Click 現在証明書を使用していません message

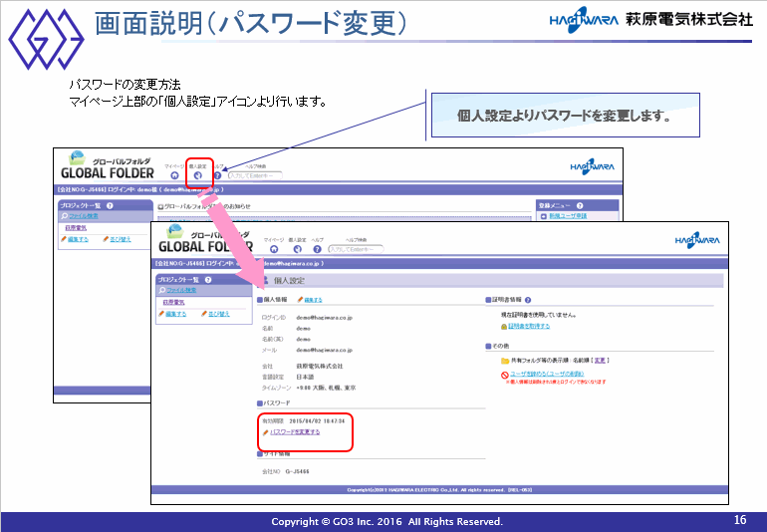[538, 315]
